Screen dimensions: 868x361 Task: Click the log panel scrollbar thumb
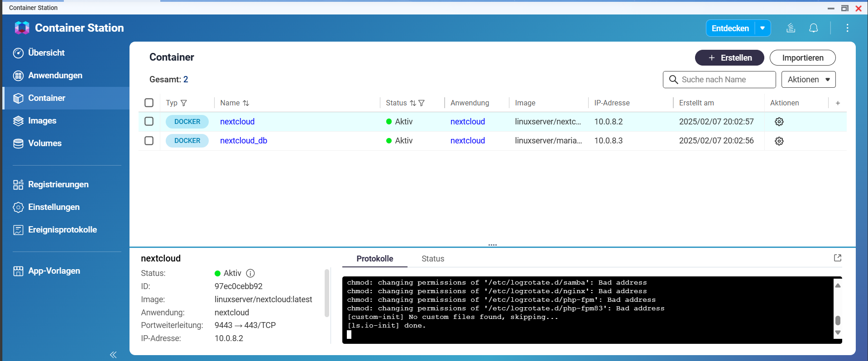(x=838, y=320)
